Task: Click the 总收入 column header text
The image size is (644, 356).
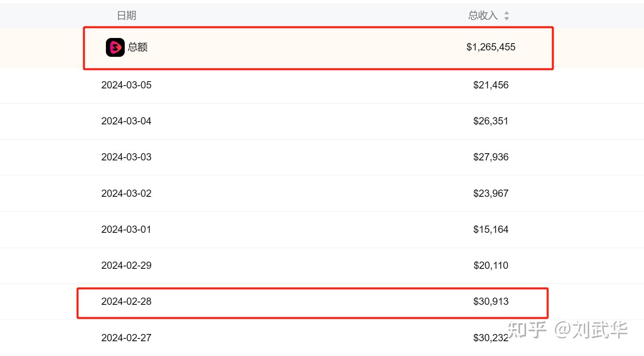Action: pos(483,16)
